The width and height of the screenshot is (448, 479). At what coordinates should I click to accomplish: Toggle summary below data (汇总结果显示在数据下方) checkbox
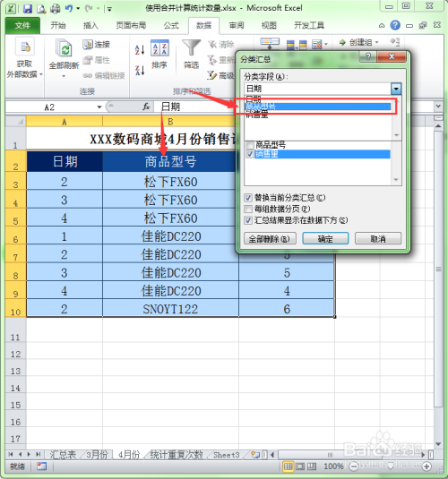pyautogui.click(x=248, y=220)
